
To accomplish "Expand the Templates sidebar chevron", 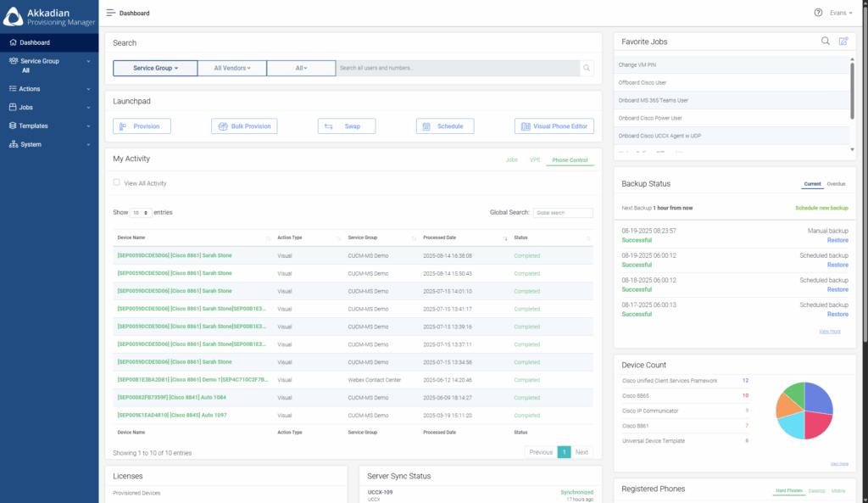I will [88, 126].
